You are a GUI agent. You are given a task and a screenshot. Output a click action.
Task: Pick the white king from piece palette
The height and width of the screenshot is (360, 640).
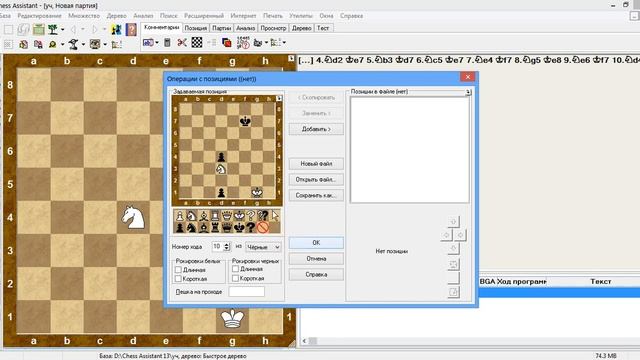(x=239, y=216)
